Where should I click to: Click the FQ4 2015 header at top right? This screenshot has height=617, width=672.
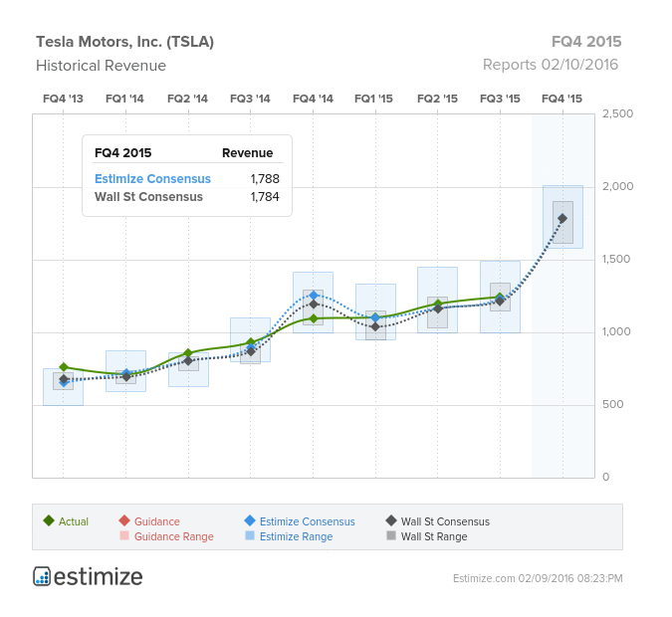coord(586,42)
